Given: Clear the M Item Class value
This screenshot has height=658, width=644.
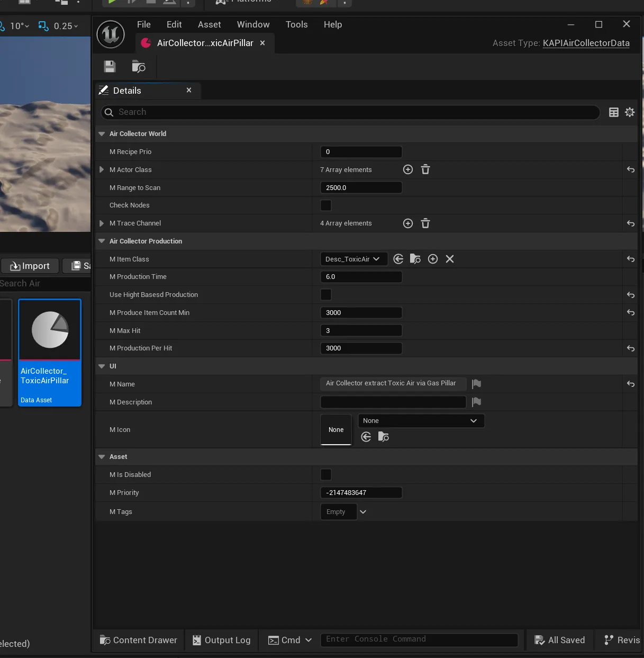Looking at the screenshot, I should [450, 259].
